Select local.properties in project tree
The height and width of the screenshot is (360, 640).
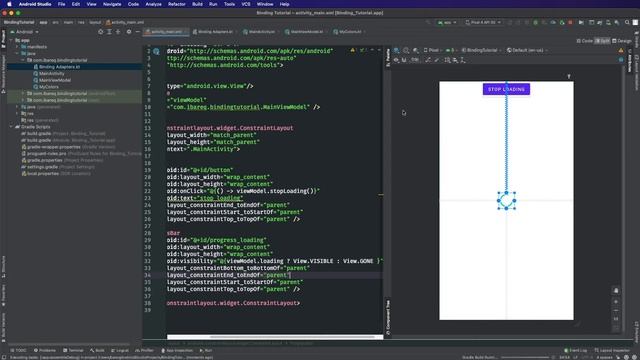coord(42,173)
